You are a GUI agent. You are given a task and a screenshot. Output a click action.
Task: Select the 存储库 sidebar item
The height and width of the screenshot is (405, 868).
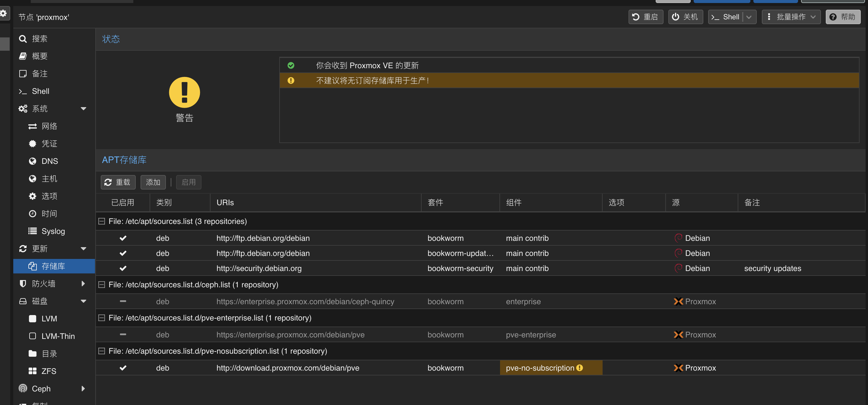click(x=54, y=266)
